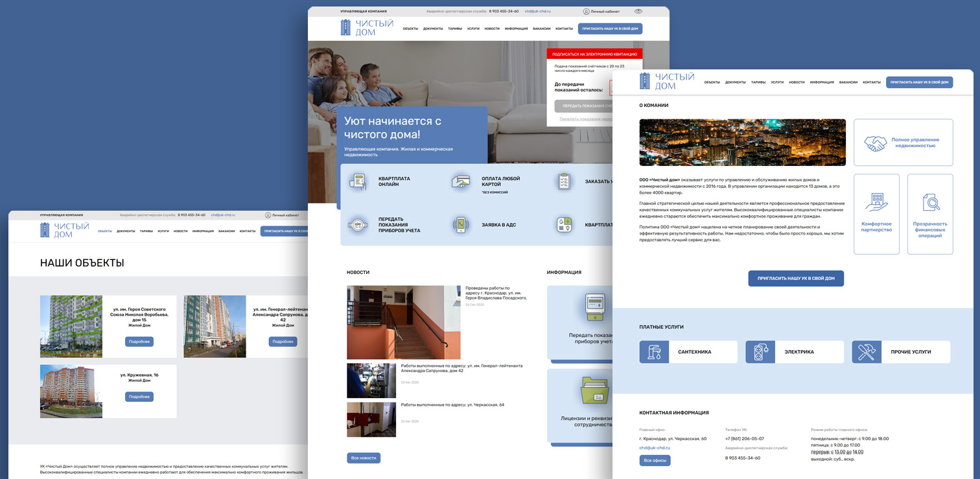Open the highlighted Объекты menu item

pos(105,231)
